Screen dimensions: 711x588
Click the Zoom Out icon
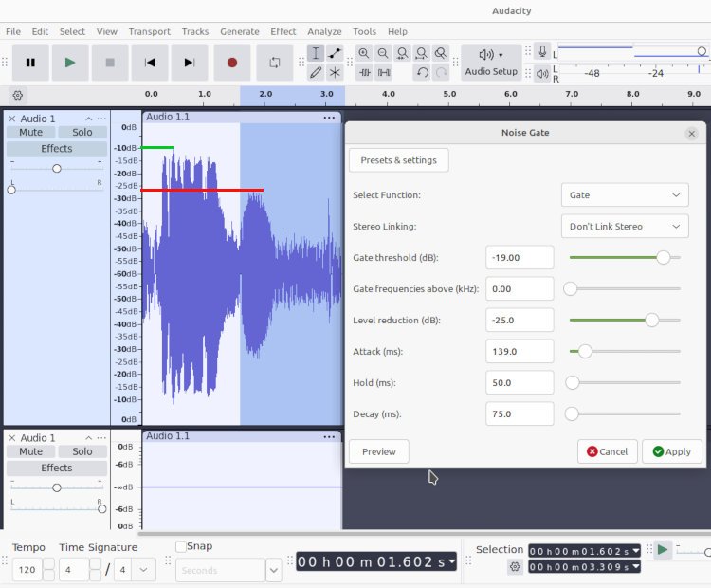(x=383, y=53)
